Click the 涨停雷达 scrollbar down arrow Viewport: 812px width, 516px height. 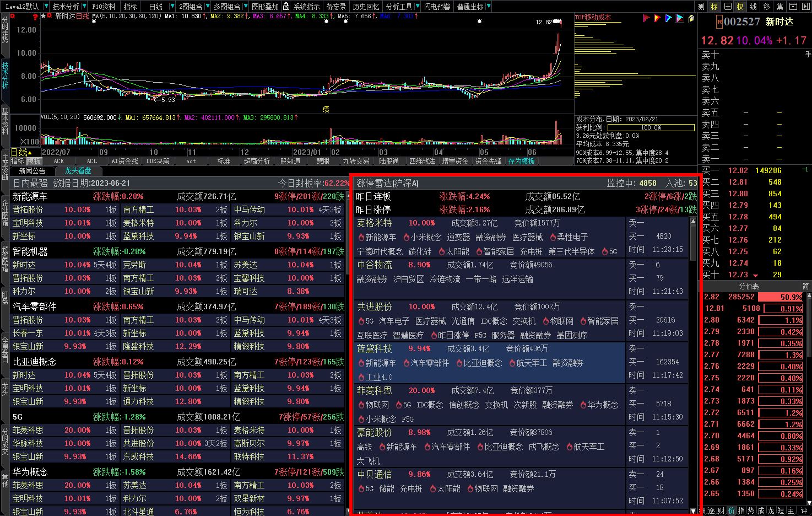693,511
